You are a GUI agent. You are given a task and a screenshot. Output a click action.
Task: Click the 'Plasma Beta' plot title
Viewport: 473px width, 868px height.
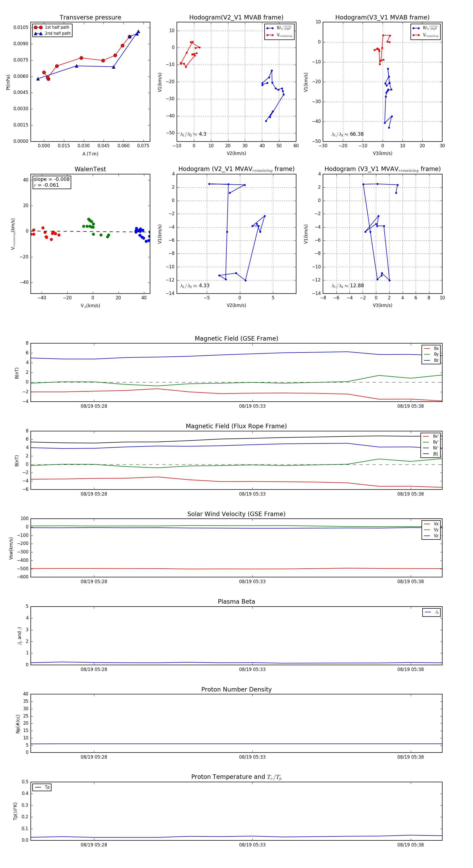pos(236,602)
